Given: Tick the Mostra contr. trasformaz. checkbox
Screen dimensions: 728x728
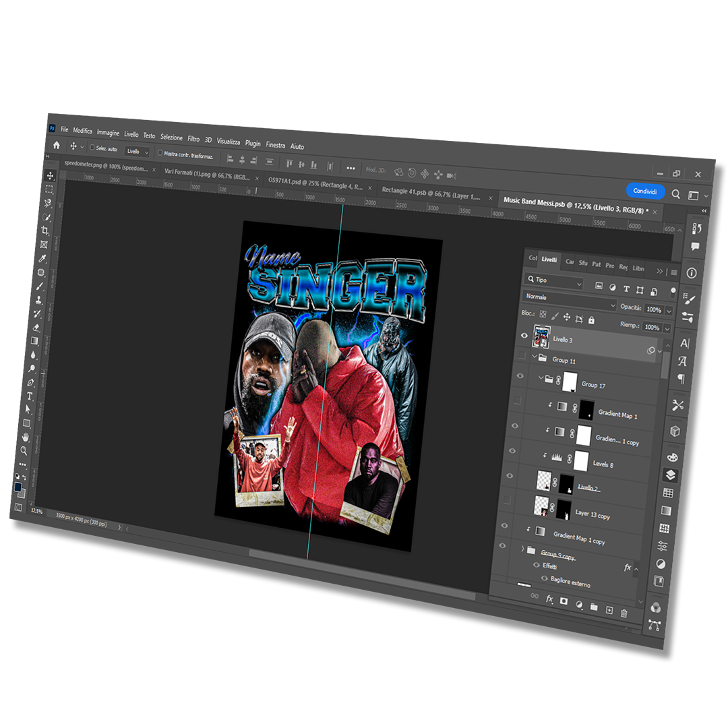Looking at the screenshot, I should pyautogui.click(x=160, y=153).
